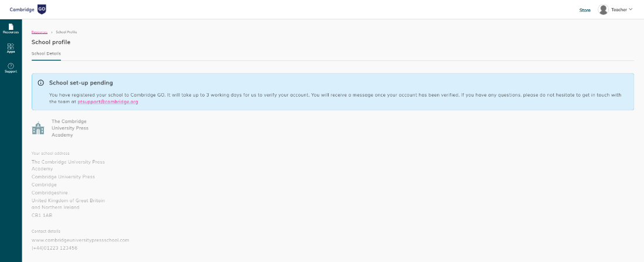
Task: Expand the Teacher account dropdown chevron
Action: (x=631, y=9)
